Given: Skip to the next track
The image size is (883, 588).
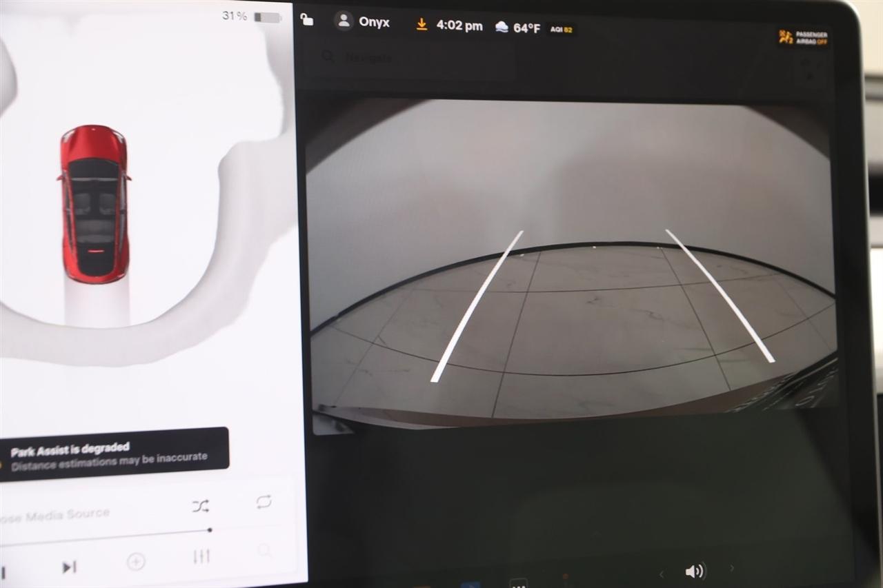Looking at the screenshot, I should tap(69, 567).
